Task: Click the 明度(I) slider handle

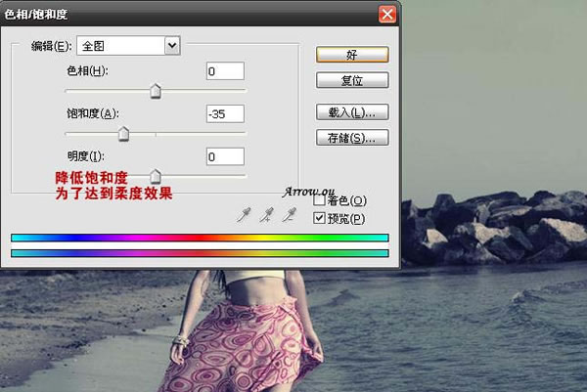Action: click(156, 176)
